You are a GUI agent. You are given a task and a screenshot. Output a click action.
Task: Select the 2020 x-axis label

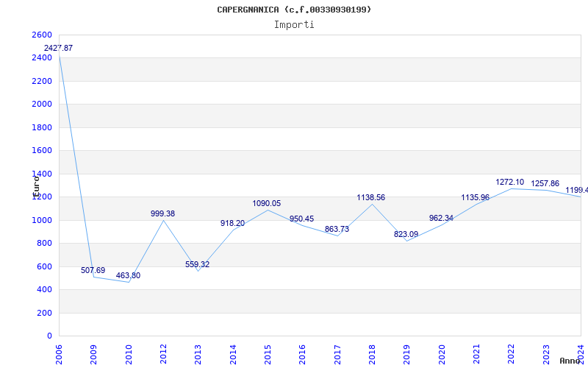pos(442,355)
